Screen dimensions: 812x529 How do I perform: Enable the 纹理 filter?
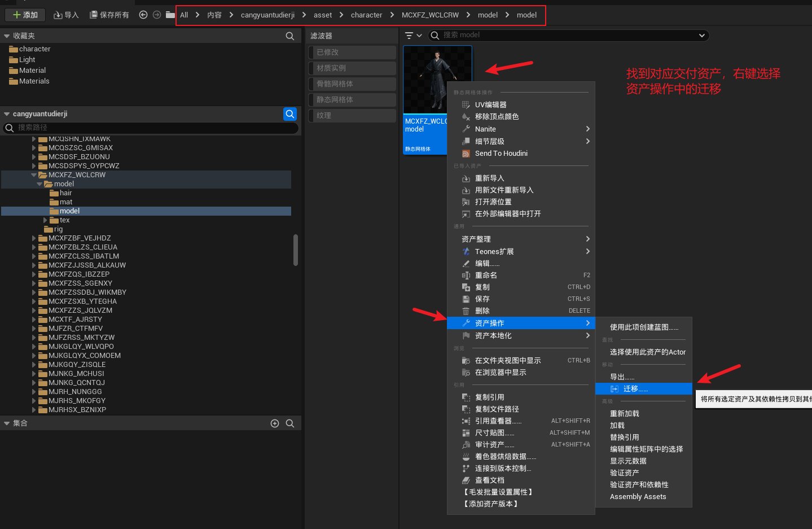click(352, 116)
